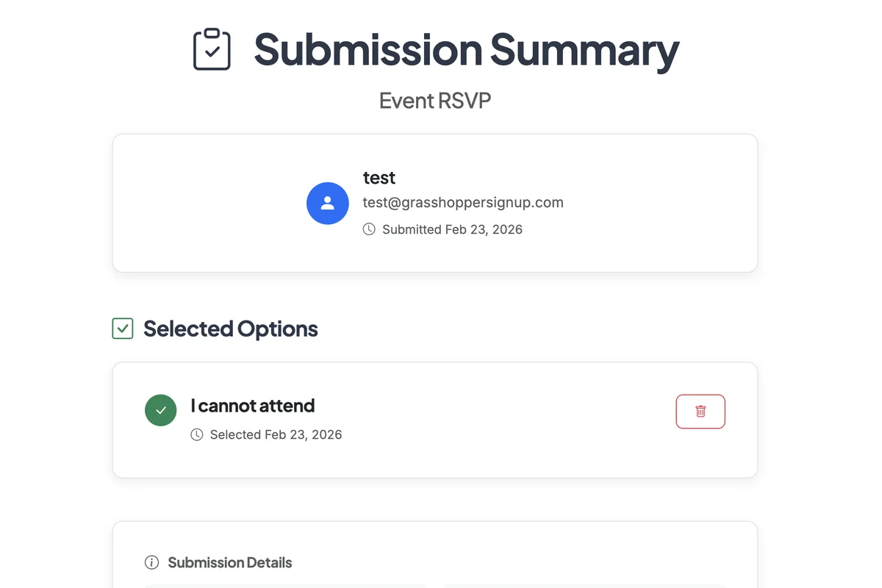Click the "Selected Feb 23, 2026" timestamp
The width and height of the screenshot is (882, 588).
(x=276, y=434)
